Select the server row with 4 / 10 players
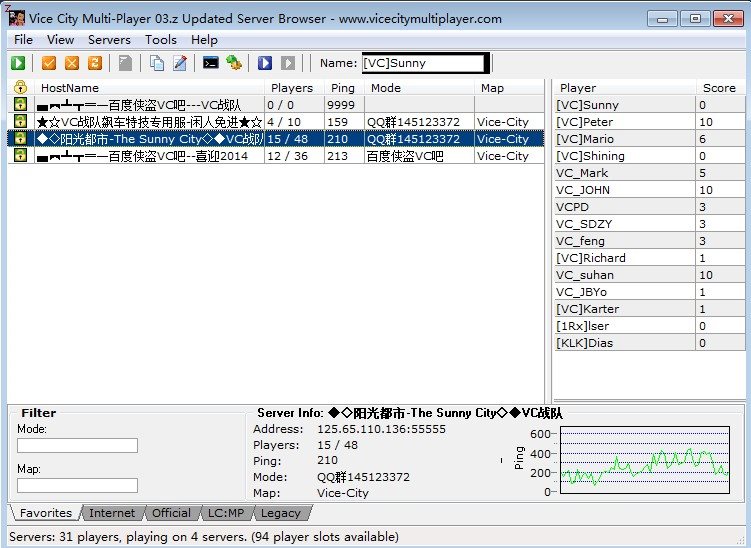This screenshot has height=548, width=751. 276,122
